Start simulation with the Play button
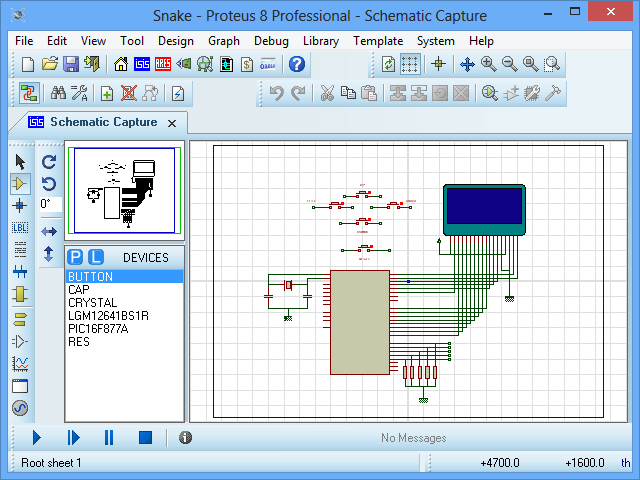Image resolution: width=640 pixels, height=480 pixels. (x=37, y=438)
